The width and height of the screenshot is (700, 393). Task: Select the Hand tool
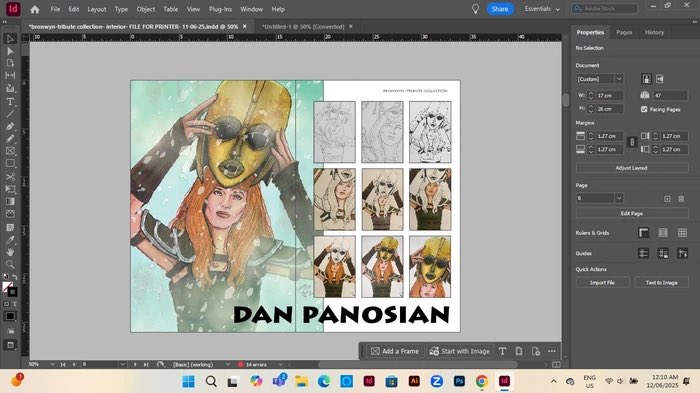tap(10, 252)
